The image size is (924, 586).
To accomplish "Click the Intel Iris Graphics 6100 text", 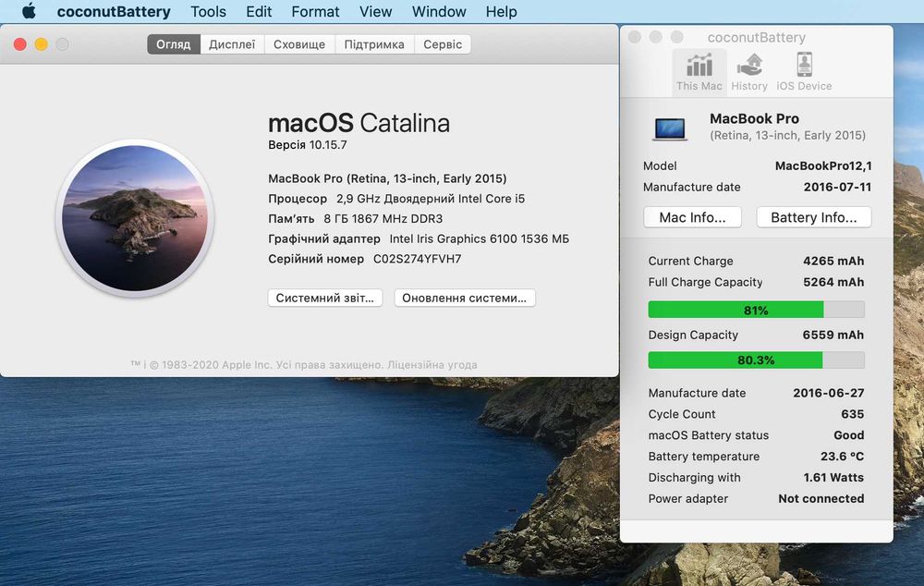I will [479, 238].
